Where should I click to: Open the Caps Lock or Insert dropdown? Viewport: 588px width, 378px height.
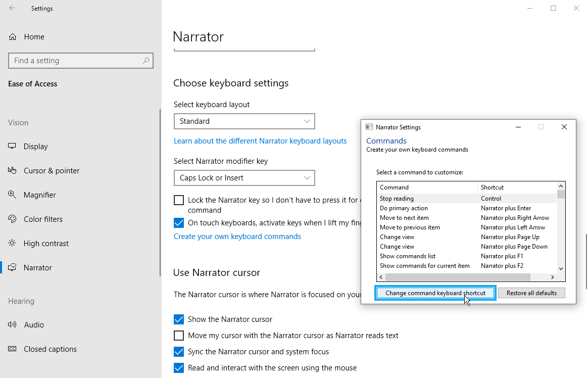point(244,178)
